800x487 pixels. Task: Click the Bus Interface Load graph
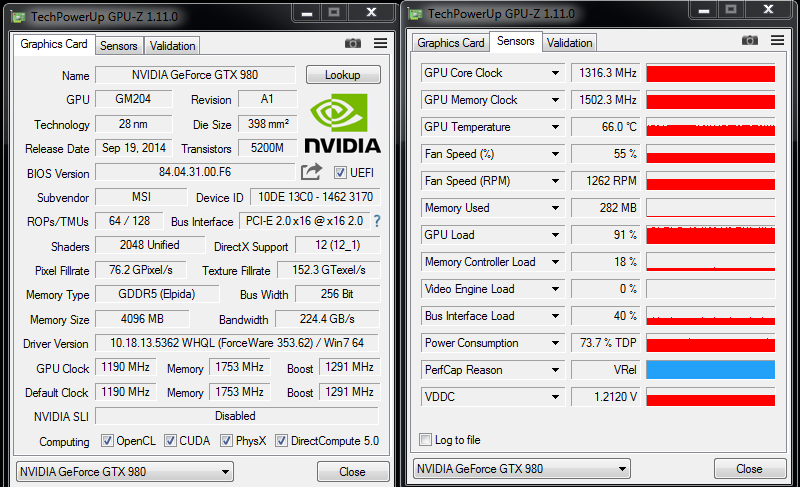(x=711, y=316)
